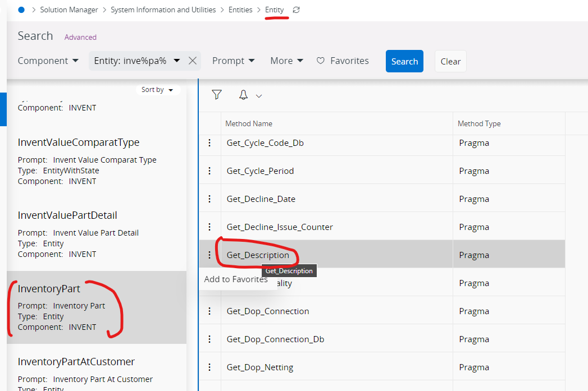This screenshot has width=588, height=391.
Task: Remove the Entity: inve%pa% search filter
Action: click(x=193, y=61)
